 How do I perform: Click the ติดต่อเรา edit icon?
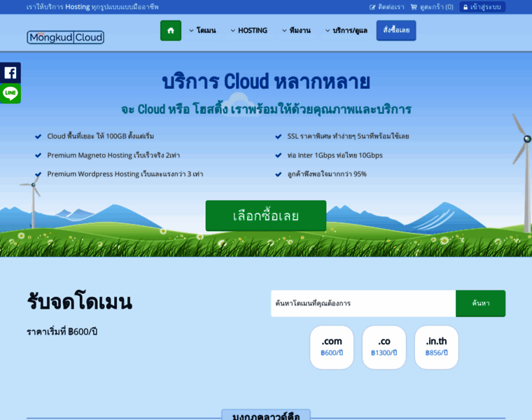tap(372, 7)
